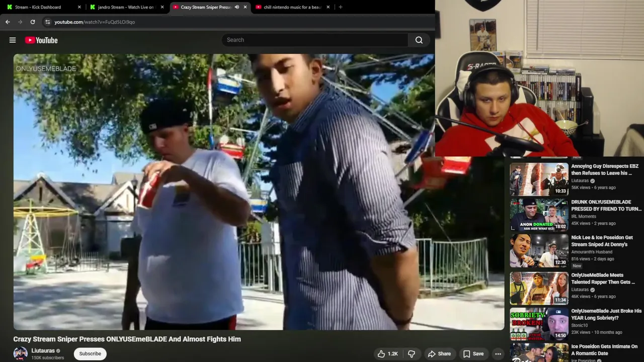Close the chill nintendo music tab
Screen dimensions: 644x362
[x=328, y=7]
